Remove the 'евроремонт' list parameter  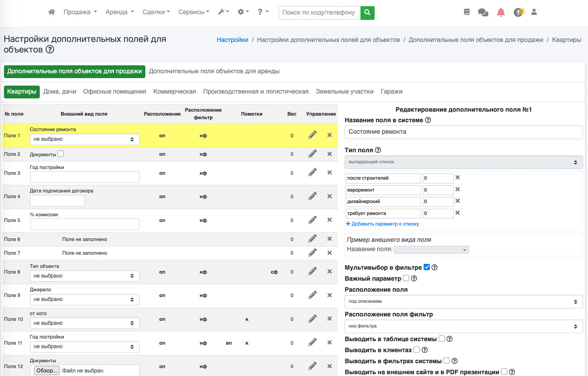(458, 189)
